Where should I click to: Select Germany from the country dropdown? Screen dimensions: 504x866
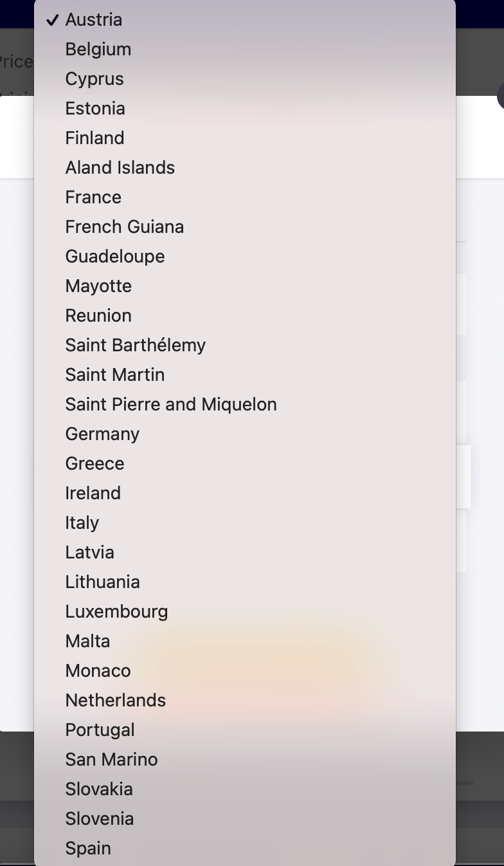click(x=102, y=434)
